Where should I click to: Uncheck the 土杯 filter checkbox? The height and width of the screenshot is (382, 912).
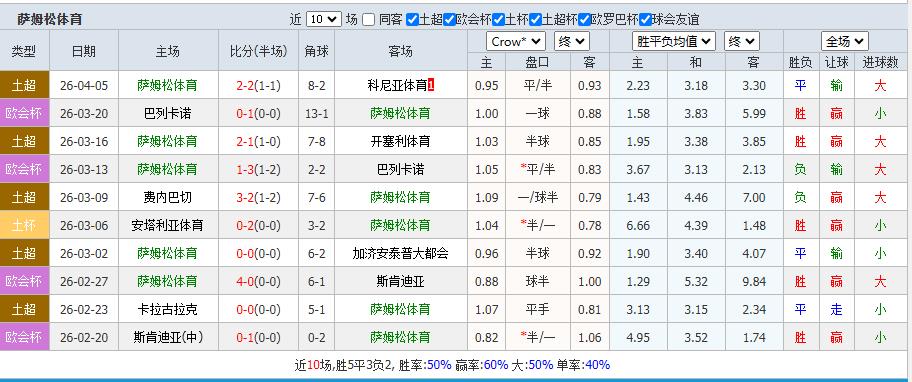498,20
